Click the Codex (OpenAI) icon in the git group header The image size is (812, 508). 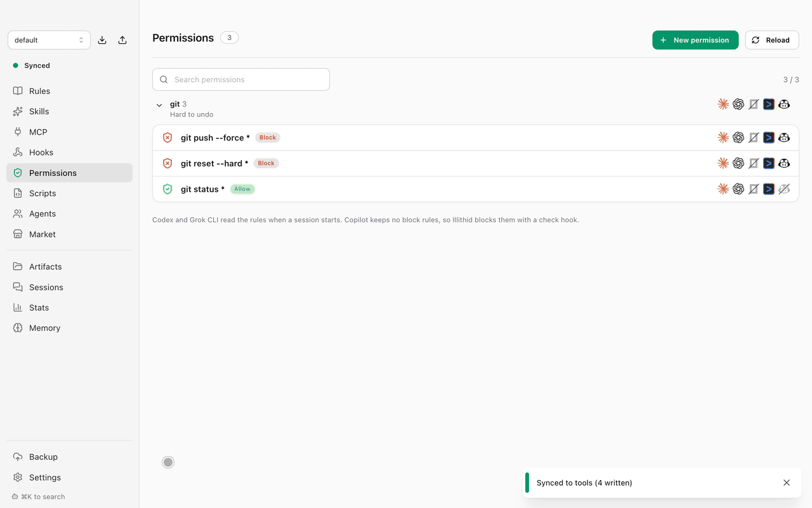pos(738,104)
